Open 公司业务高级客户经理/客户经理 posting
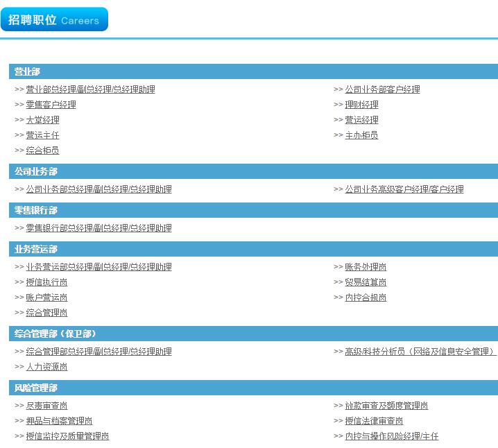The width and height of the screenshot is (498, 448). pyautogui.click(x=404, y=189)
